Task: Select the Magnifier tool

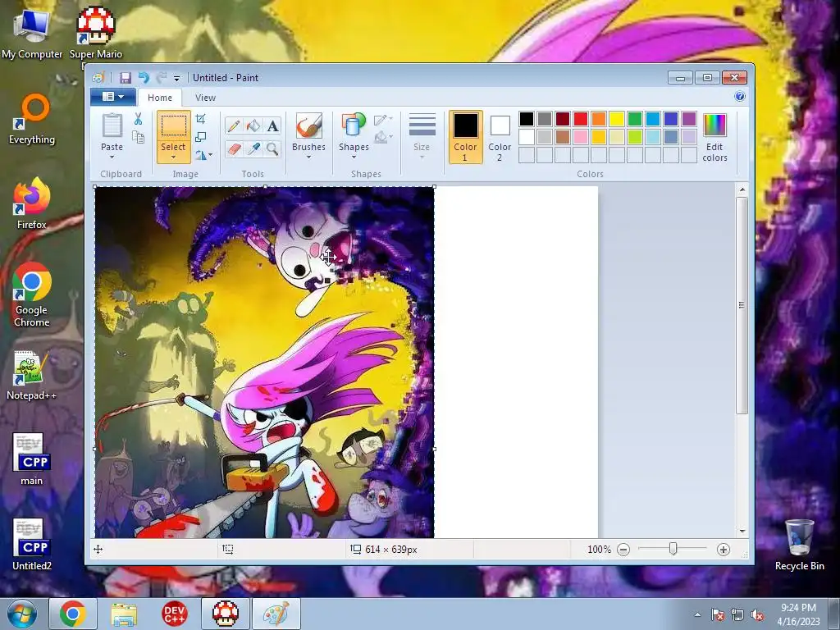Action: pos(272,148)
